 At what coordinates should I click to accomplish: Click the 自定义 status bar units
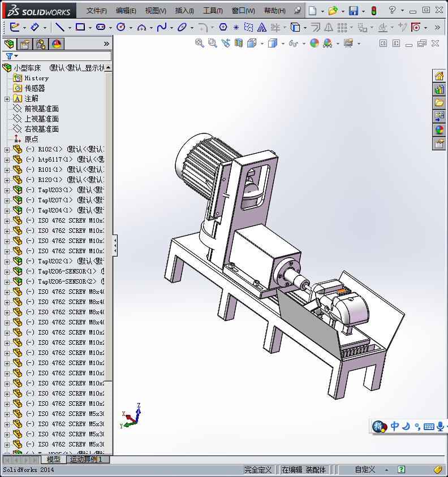(365, 470)
